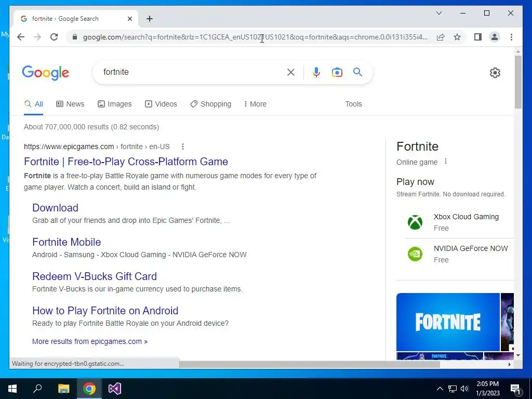Viewport: 532px width, 399px height.
Task: Open How to Play Fortnite on Android
Action: (x=105, y=311)
